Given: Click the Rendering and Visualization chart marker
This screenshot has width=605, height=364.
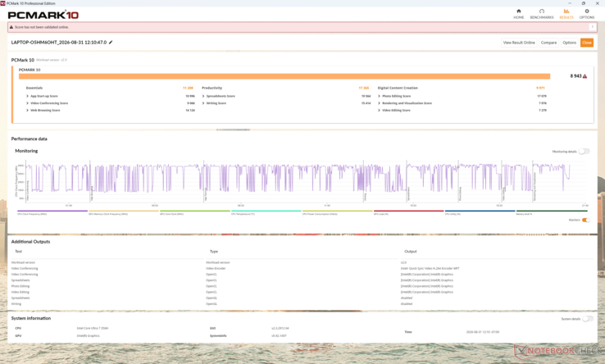Looking at the screenshot, I should click(x=534, y=187).
